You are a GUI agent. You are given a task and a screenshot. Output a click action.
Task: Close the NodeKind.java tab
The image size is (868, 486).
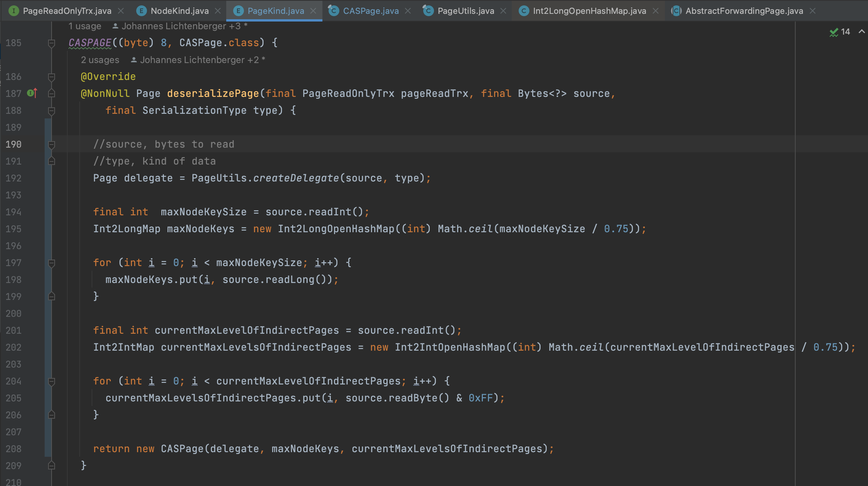[218, 11]
